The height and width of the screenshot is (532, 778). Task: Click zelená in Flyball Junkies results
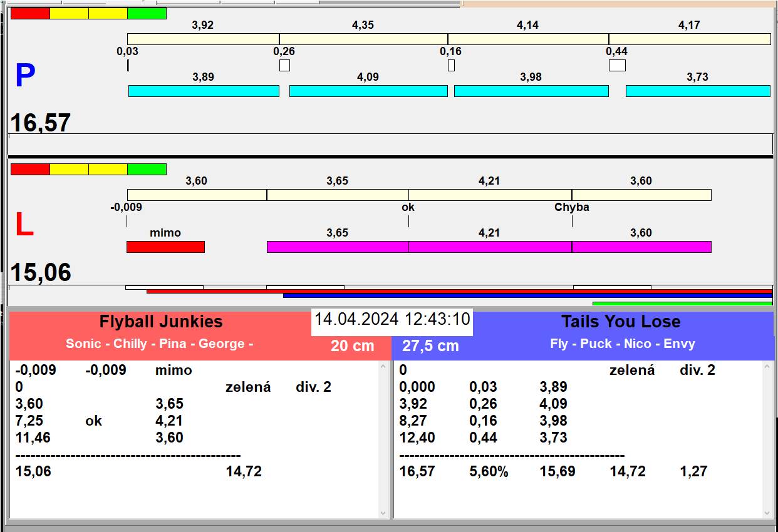coord(248,387)
